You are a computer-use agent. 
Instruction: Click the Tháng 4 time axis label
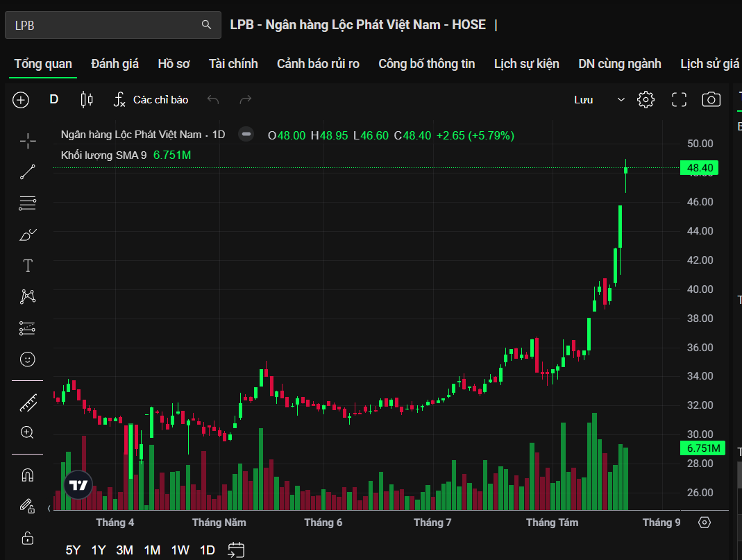(x=115, y=523)
